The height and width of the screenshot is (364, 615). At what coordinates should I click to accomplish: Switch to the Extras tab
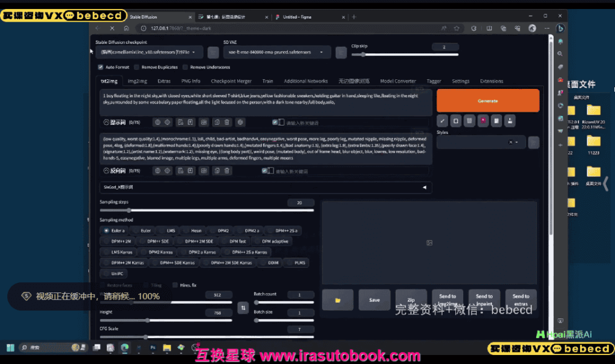[x=164, y=81]
